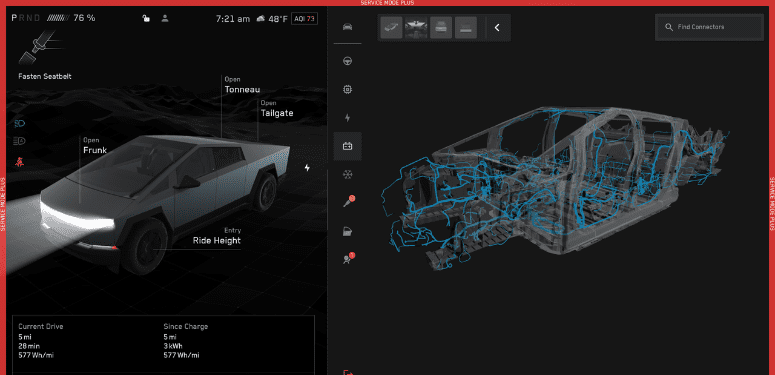
Task: Select the front vehicle view thumbnail
Action: click(x=441, y=28)
